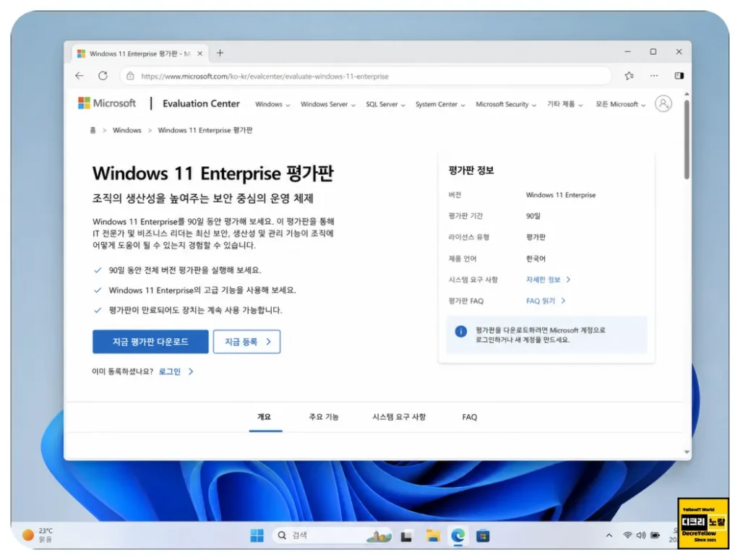
Task: Show hidden tray icons chevron
Action: 609,535
